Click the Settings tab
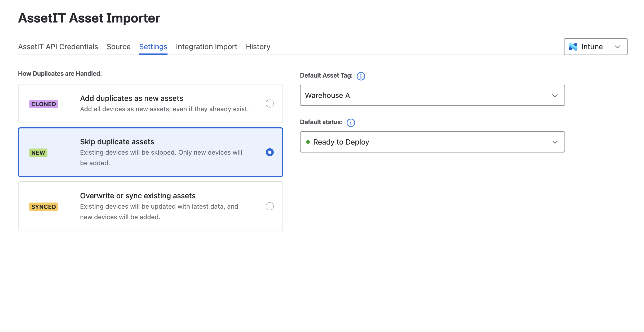 point(153,47)
